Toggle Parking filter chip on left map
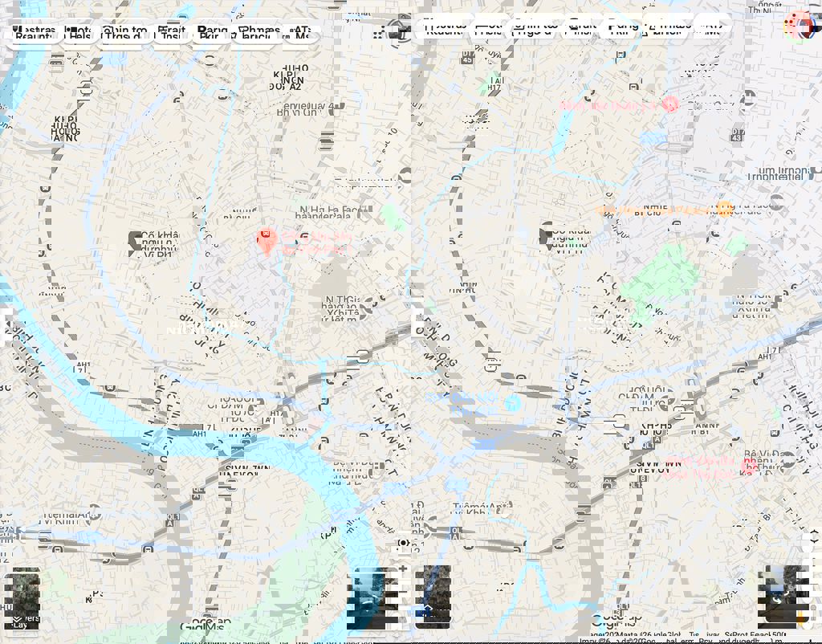 coord(209,33)
